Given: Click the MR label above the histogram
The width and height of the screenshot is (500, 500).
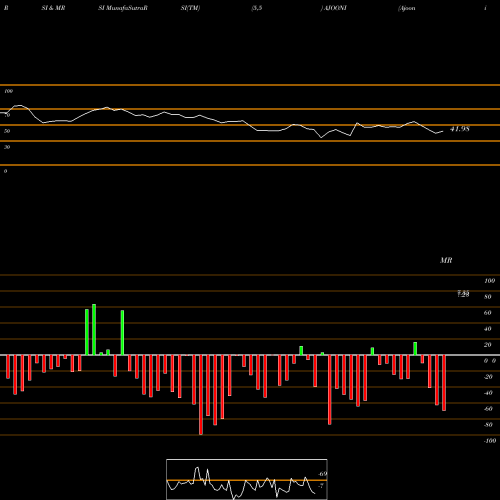Looking at the screenshot, I should click(x=446, y=260).
